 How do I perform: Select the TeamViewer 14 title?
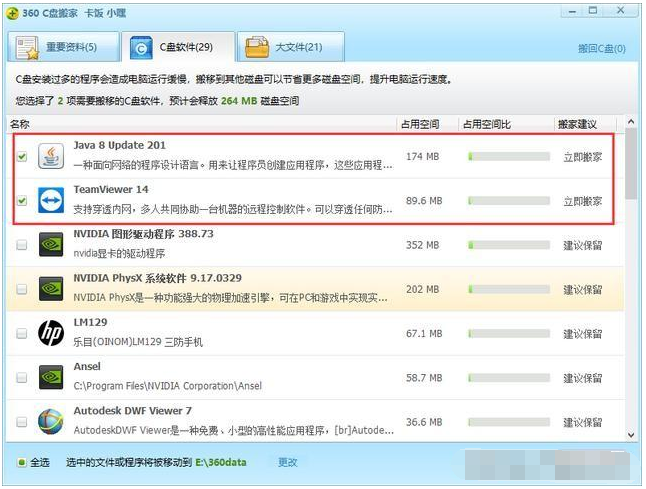click(x=111, y=190)
